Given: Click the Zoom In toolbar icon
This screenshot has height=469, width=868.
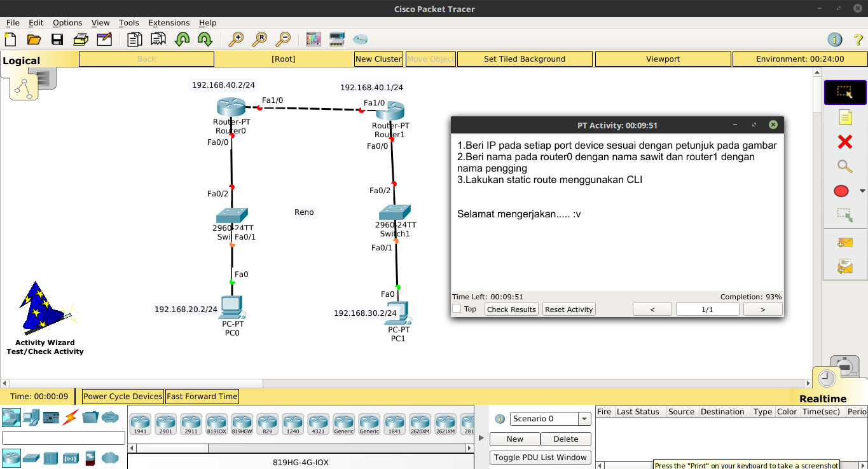Looking at the screenshot, I should 236,39.
